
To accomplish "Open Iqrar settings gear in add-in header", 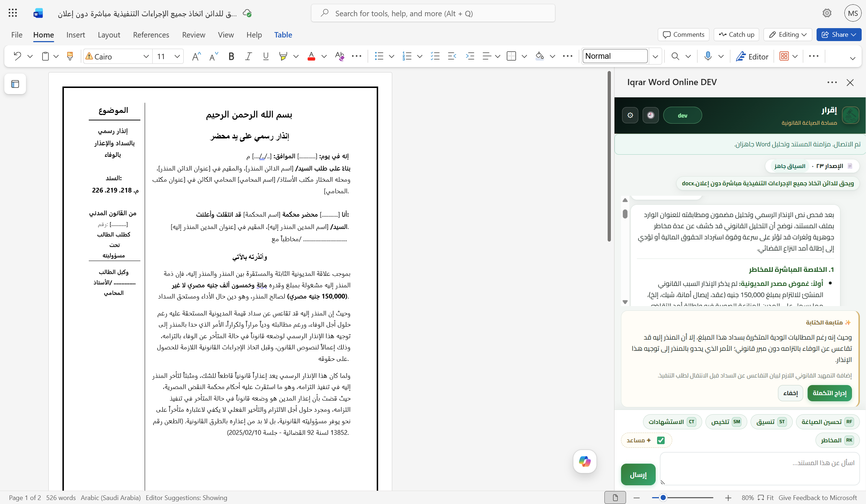I will pyautogui.click(x=630, y=115).
